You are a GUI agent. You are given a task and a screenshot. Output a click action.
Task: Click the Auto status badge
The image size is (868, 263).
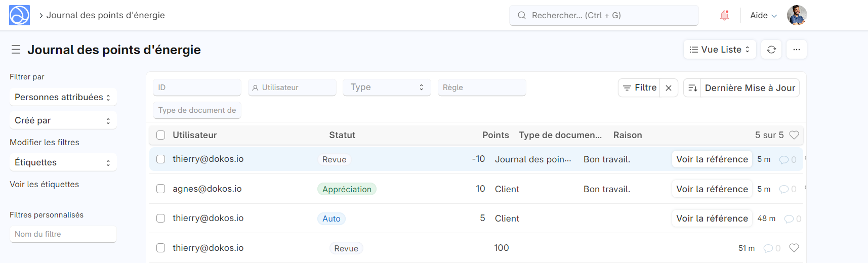[332, 218]
